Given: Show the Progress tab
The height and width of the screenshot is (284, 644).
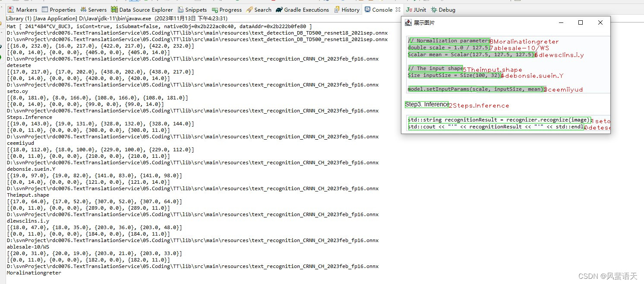Looking at the screenshot, I should (x=227, y=10).
